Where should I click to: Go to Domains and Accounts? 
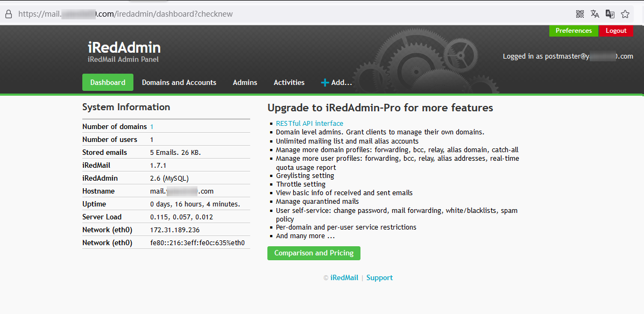[x=179, y=82]
